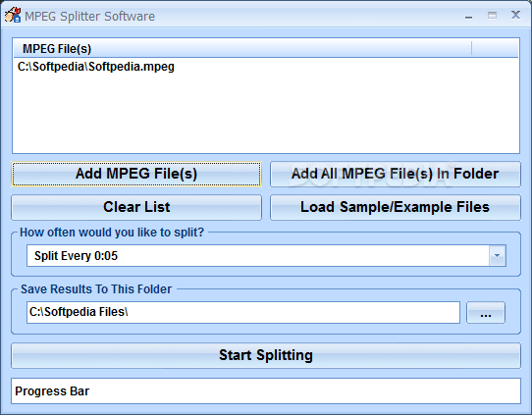Minimize the MPEG Splitter window
Viewport: 532px width, 415px height.
coord(468,16)
